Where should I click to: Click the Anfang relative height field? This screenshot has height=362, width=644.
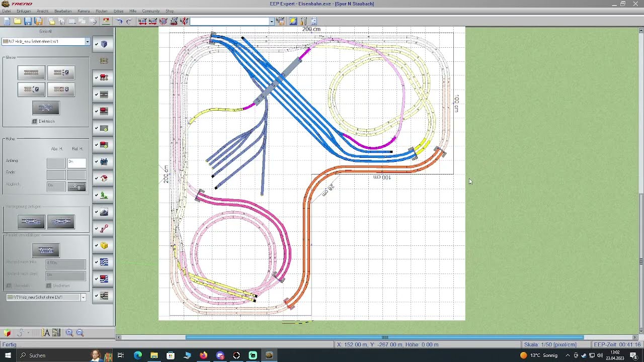tap(76, 162)
